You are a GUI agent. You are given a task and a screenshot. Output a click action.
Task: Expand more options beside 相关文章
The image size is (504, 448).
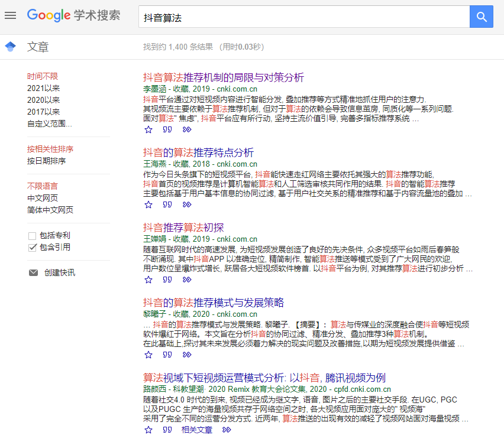pyautogui.click(x=227, y=430)
